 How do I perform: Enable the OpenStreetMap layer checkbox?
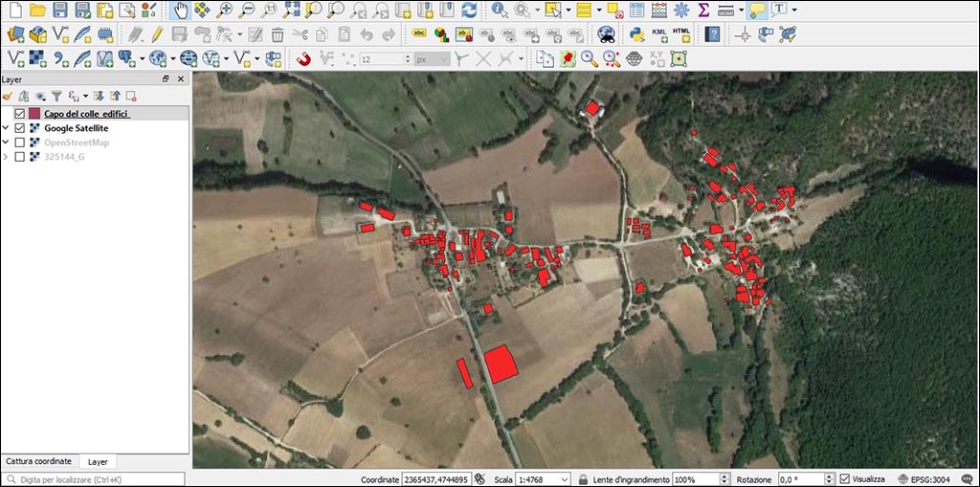[x=19, y=143]
